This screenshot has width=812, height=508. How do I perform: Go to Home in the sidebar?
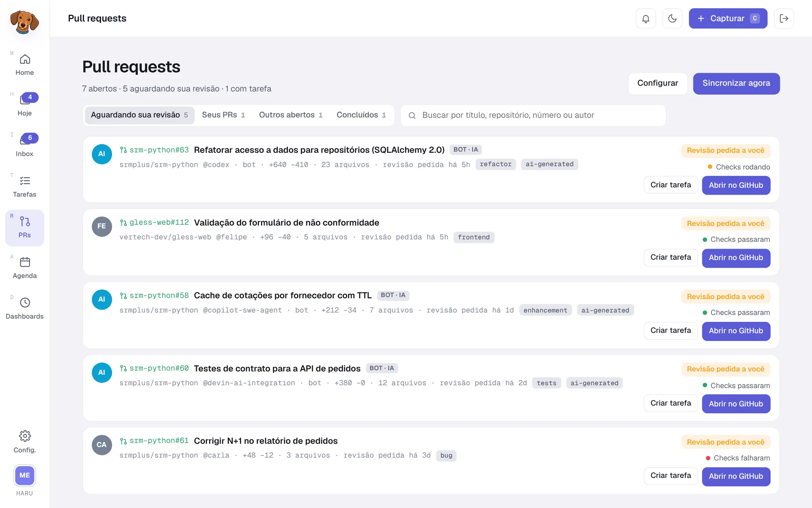25,65
